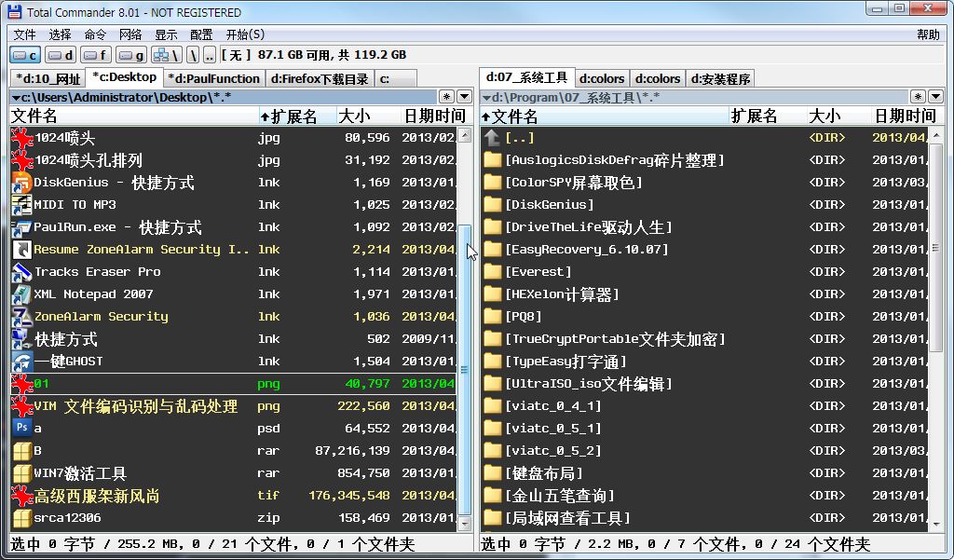Open right panel favorites asterisk button
This screenshot has height=560, width=954.
(918, 97)
